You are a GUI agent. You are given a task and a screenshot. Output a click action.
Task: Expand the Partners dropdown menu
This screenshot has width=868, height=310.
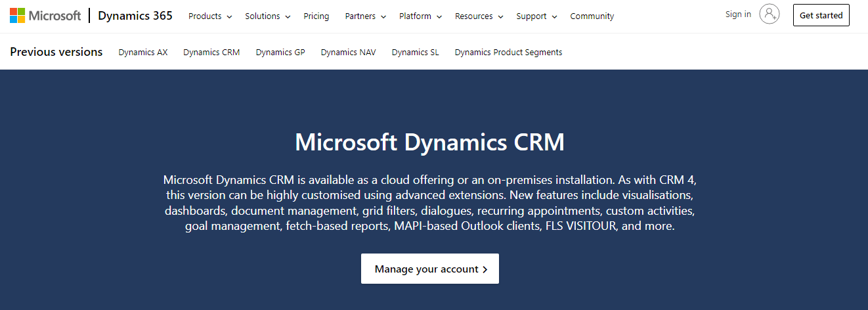(365, 16)
